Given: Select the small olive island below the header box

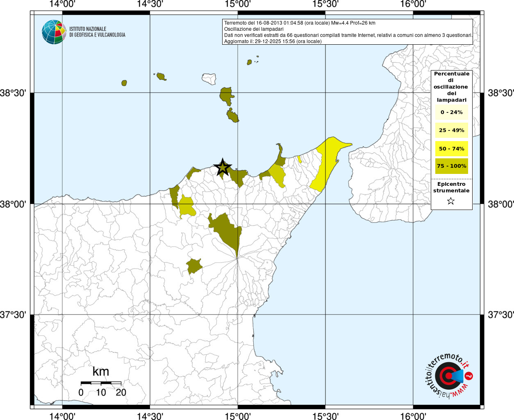Looking at the screenshot, I should pyautogui.click(x=249, y=62).
